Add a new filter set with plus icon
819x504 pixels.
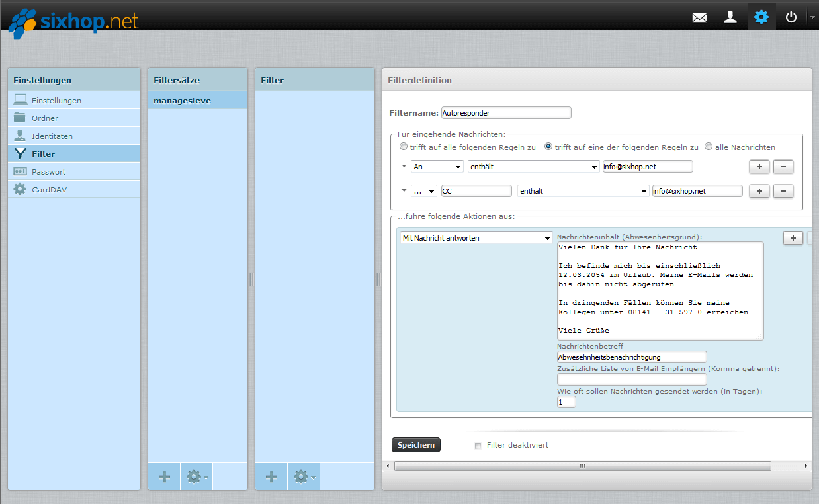tap(165, 476)
